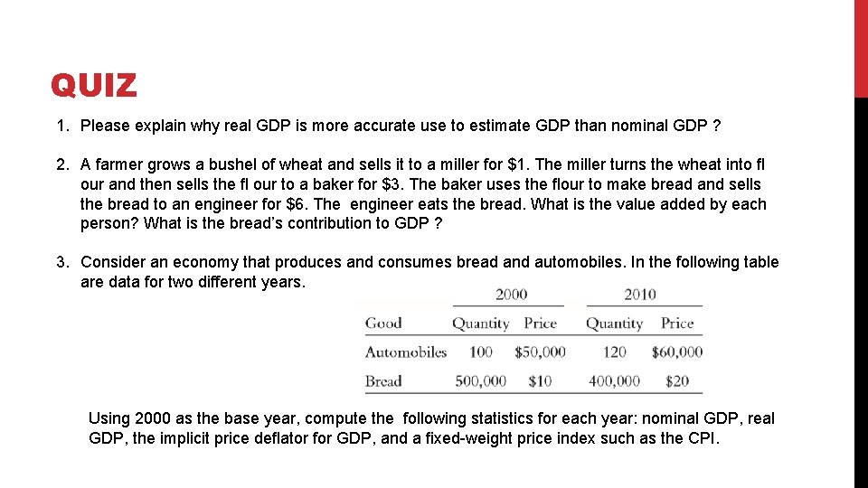Click the black vertical bar on right edge
The image size is (868, 488).
click(861, 293)
